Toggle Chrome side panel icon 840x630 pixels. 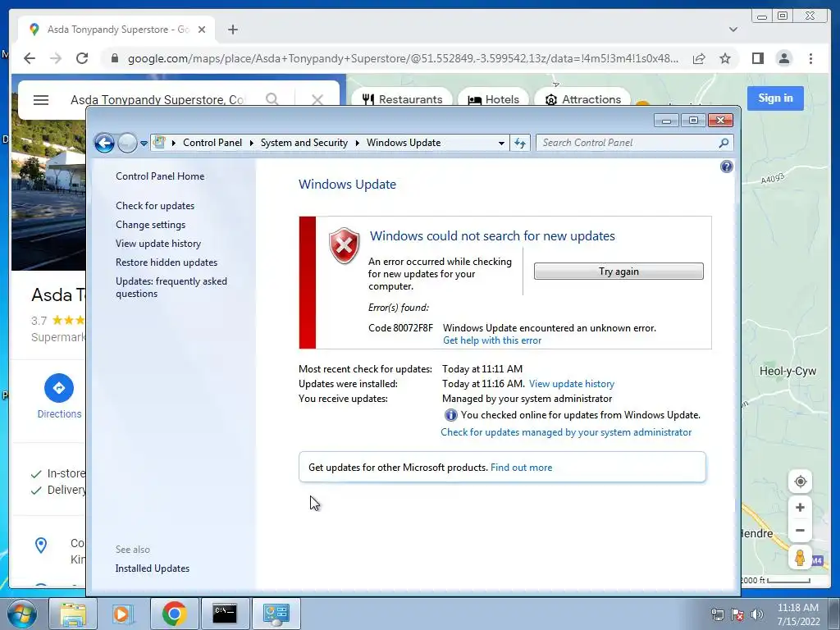click(757, 58)
